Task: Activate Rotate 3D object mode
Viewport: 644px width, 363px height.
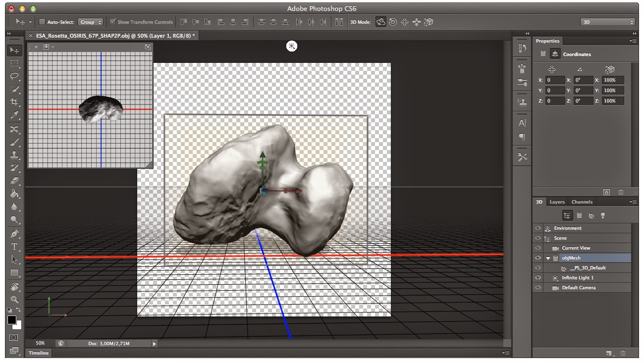Action: click(x=381, y=22)
